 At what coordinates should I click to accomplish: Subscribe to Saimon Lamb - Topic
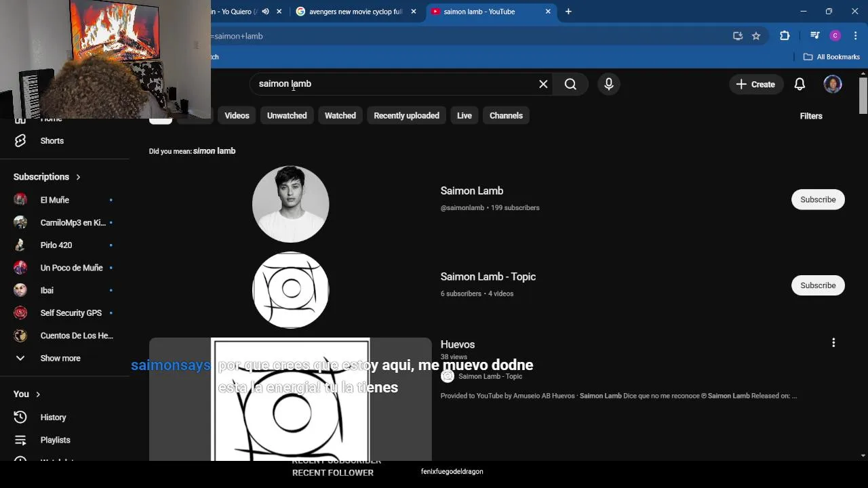818,285
